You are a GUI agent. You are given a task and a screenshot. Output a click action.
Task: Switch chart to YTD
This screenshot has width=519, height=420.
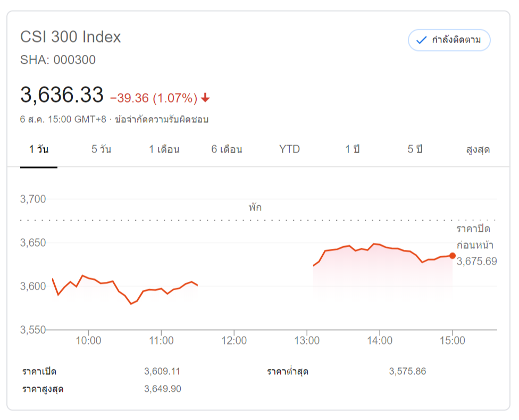(289, 149)
